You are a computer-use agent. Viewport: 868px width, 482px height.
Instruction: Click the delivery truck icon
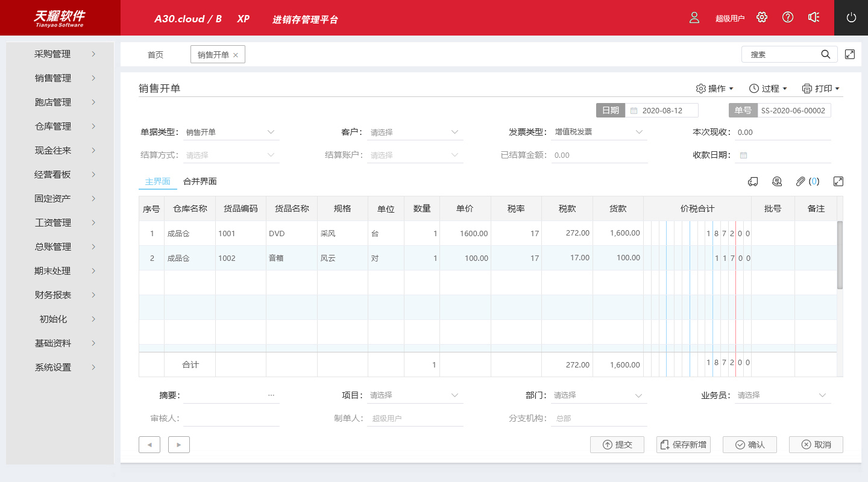tap(752, 181)
